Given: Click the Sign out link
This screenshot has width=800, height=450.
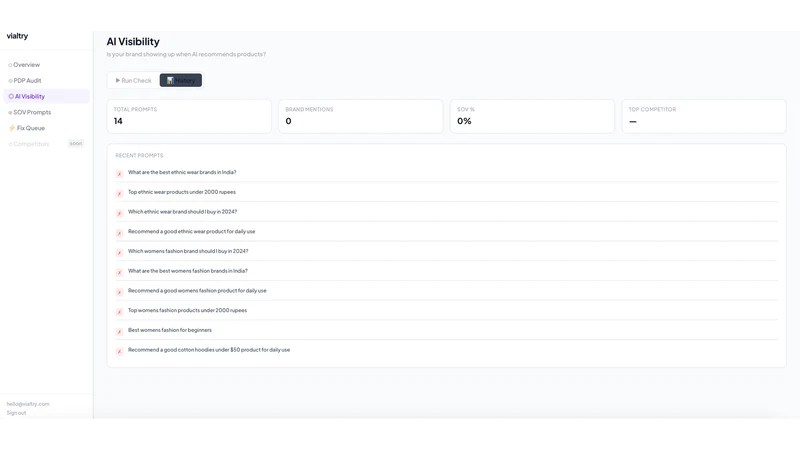Looking at the screenshot, I should 16,413.
